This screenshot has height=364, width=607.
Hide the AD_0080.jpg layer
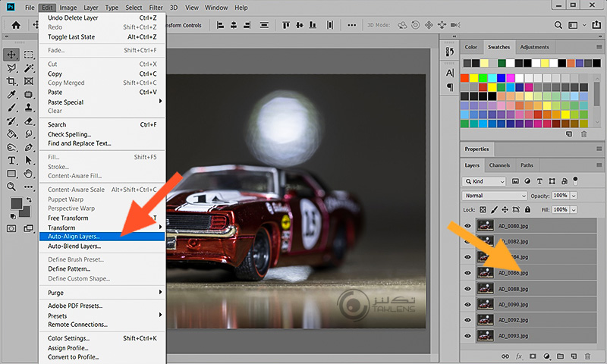pyautogui.click(x=467, y=225)
